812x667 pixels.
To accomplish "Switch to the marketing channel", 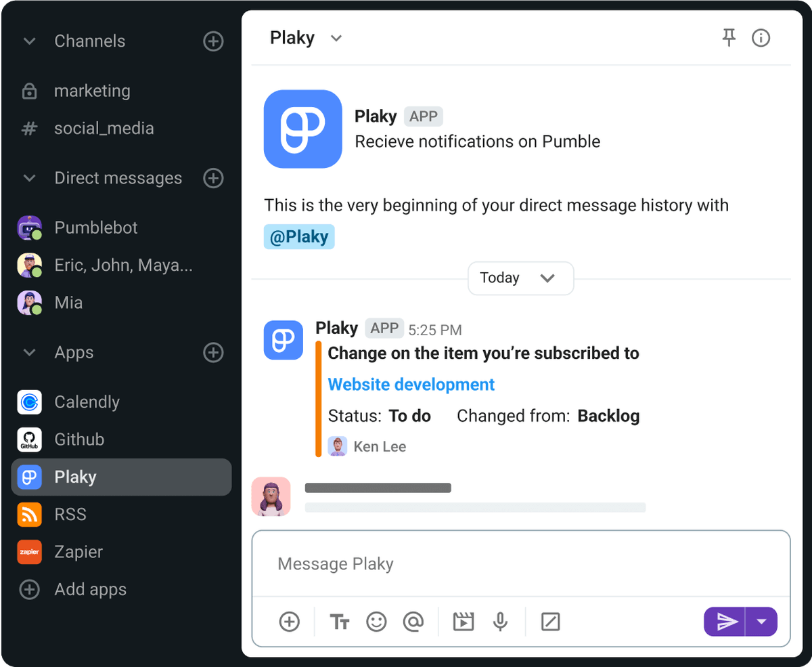I will (97, 91).
